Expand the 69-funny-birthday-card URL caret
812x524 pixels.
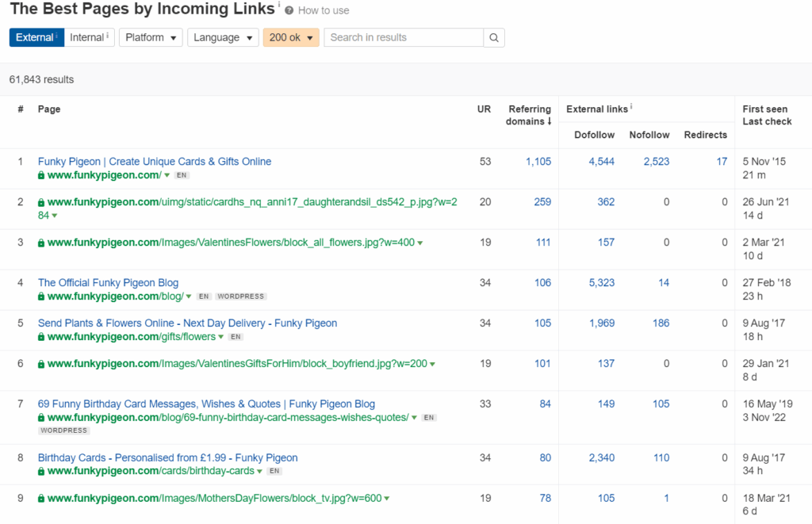414,418
